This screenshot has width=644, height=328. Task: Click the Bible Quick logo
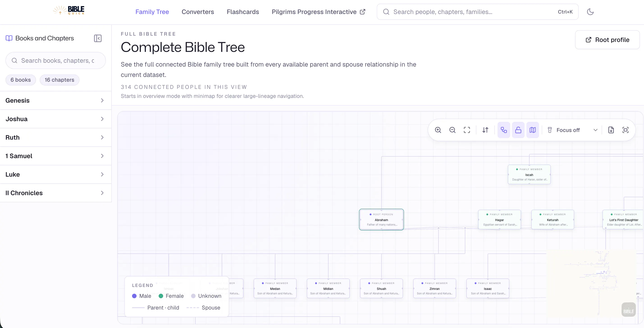(x=69, y=10)
